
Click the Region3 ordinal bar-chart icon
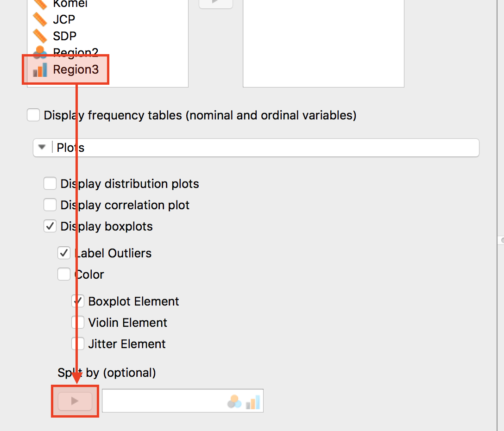click(40, 70)
